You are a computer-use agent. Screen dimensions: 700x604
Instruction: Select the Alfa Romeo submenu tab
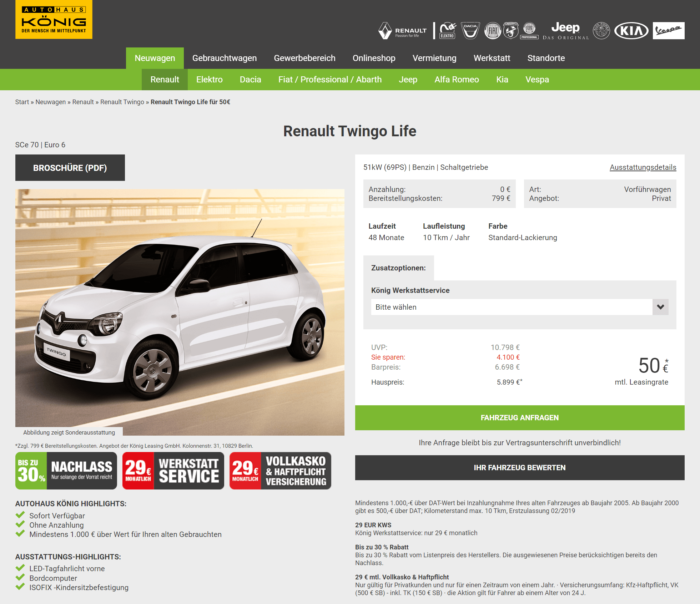click(x=457, y=80)
